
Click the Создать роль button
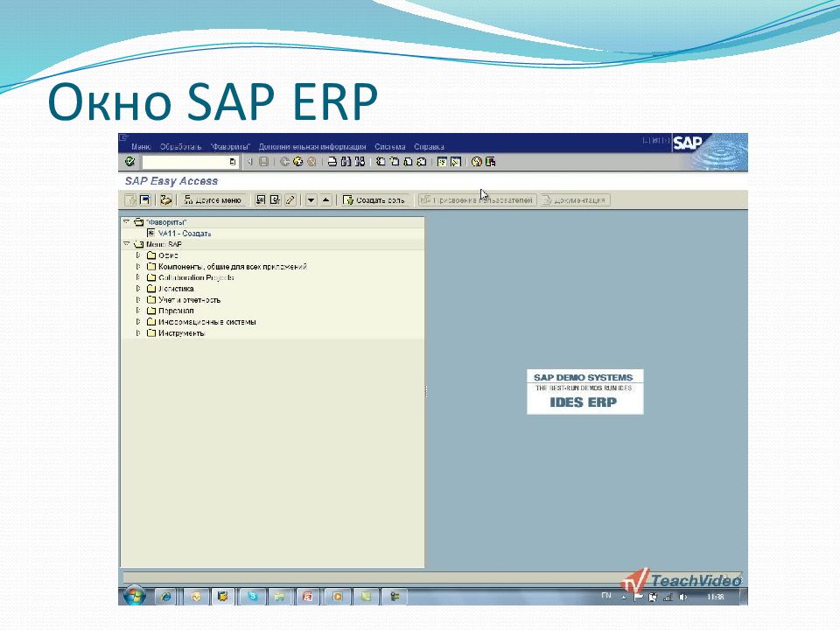click(x=374, y=199)
